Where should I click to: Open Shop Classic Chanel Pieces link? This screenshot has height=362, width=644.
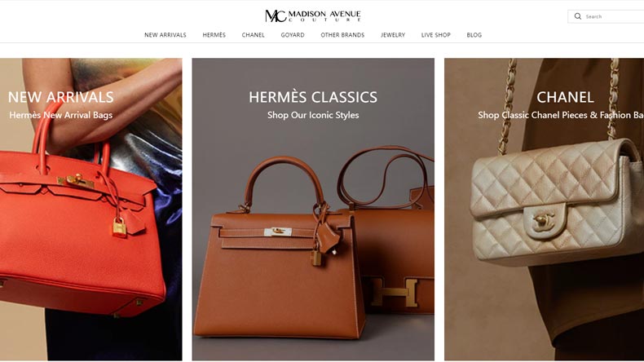coord(561,115)
